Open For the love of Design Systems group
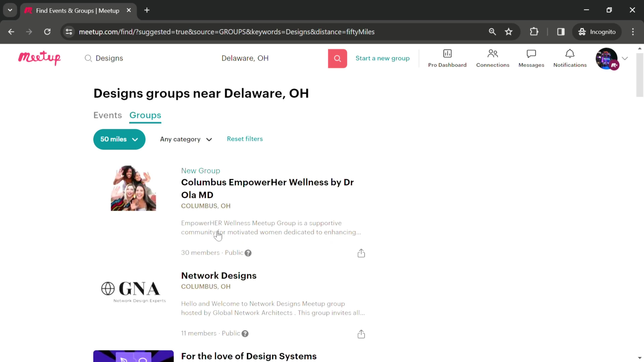The image size is (644, 362). click(x=249, y=356)
